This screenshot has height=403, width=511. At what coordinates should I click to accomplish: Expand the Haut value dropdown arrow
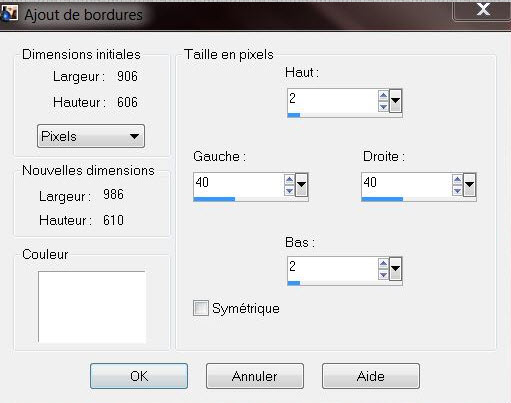pyautogui.click(x=395, y=101)
